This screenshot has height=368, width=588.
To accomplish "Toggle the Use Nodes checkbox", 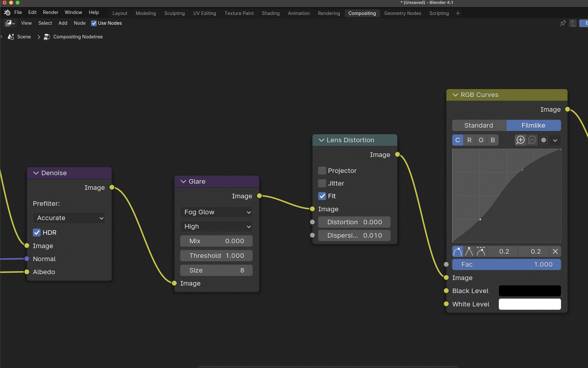I will [x=94, y=23].
